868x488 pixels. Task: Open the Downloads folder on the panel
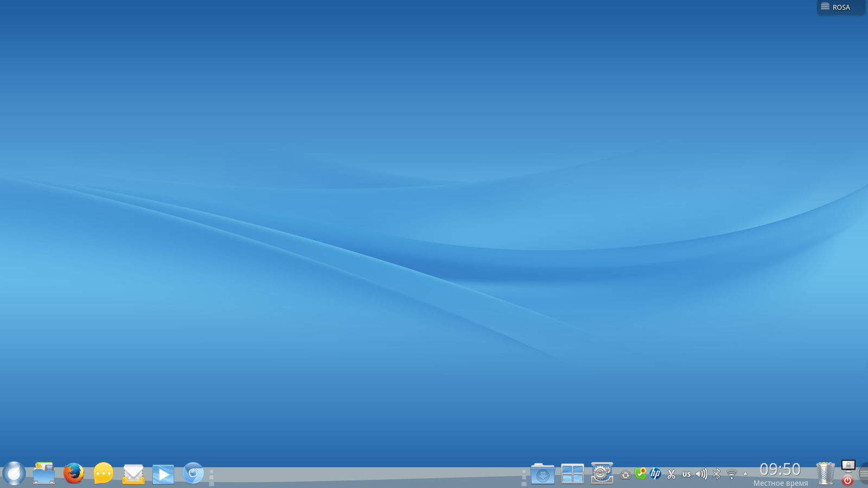tap(542, 473)
